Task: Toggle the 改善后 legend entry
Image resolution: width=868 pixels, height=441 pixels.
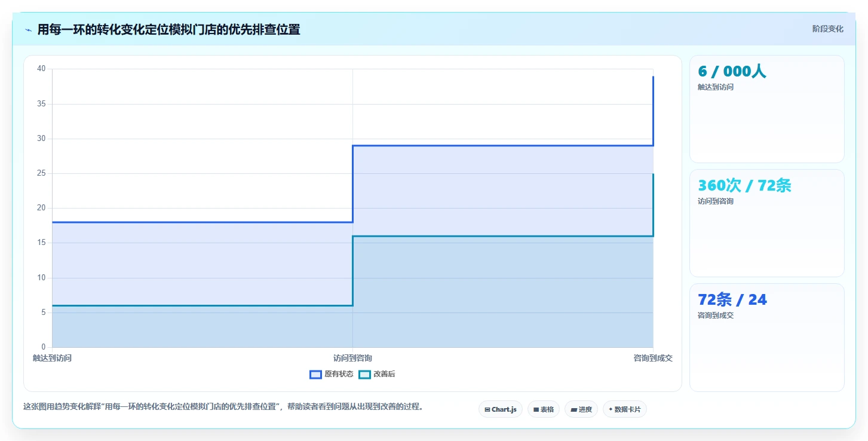Action: click(x=377, y=374)
